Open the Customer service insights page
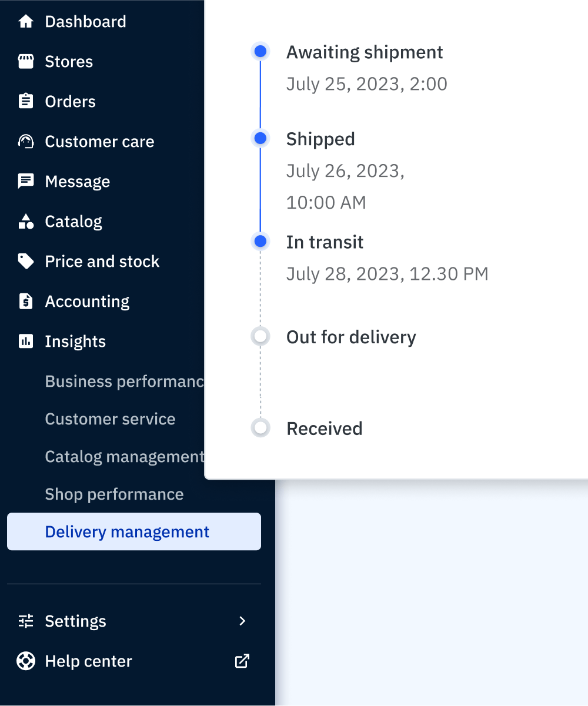 [110, 419]
